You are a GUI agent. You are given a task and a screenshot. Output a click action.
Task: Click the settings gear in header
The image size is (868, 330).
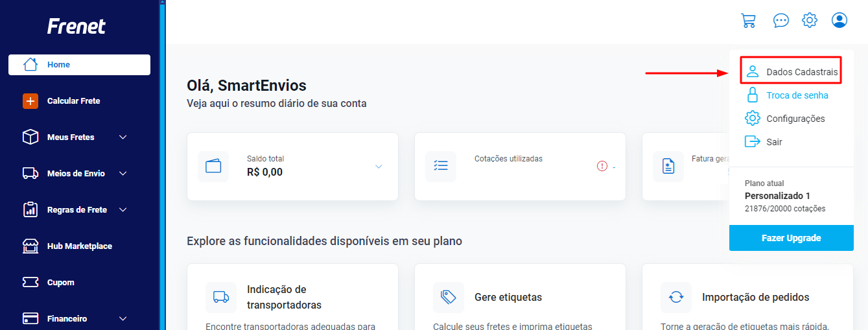click(810, 20)
